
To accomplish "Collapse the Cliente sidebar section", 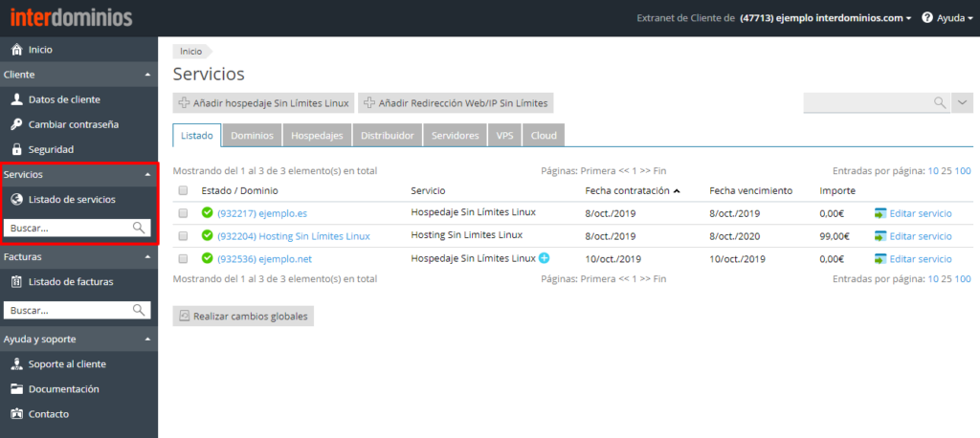I will click(x=147, y=75).
